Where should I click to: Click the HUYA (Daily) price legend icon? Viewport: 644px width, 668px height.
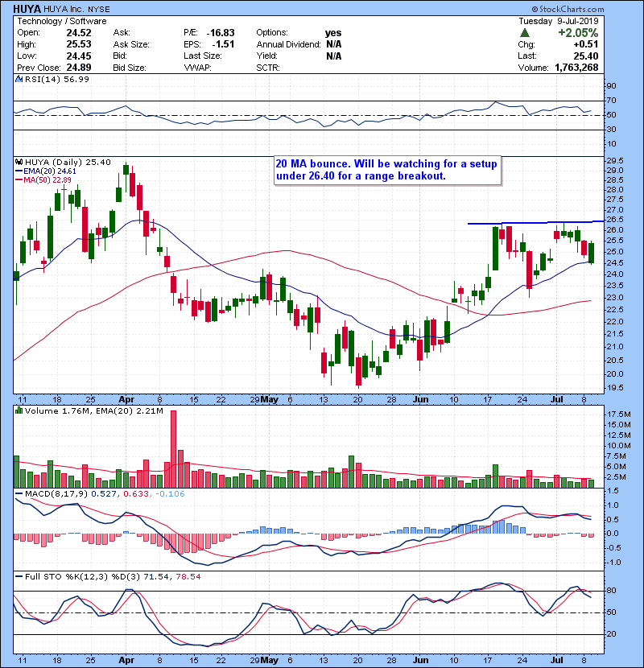tap(18, 162)
